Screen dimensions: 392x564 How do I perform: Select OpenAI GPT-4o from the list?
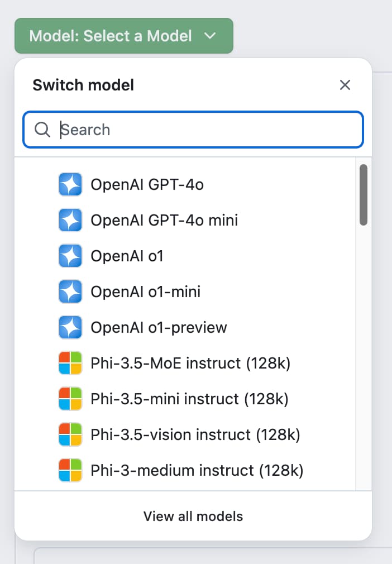click(147, 184)
